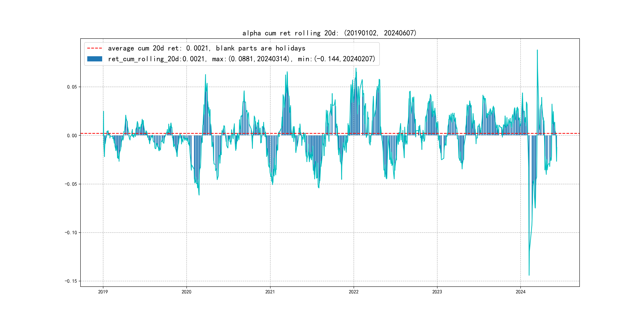
Task: Click the blue legend swatch for ret_cum_rolling_20d
Action: tap(94, 59)
